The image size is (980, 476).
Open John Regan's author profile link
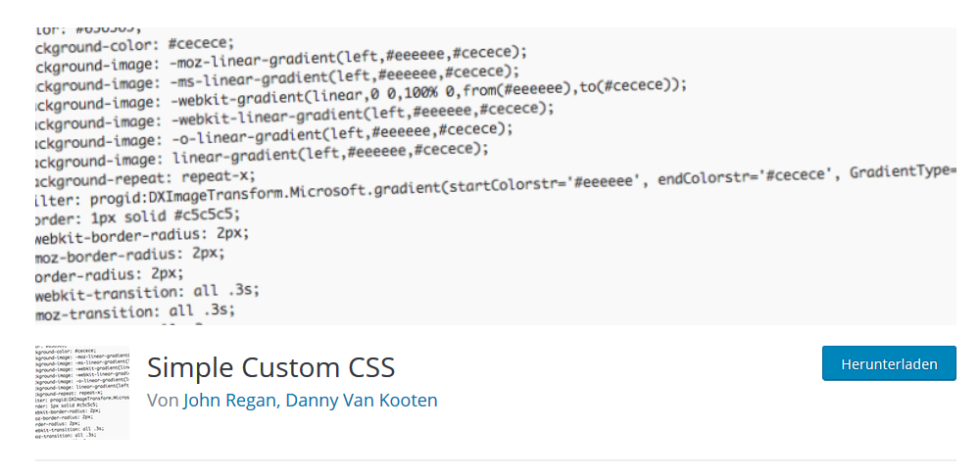[x=229, y=401]
